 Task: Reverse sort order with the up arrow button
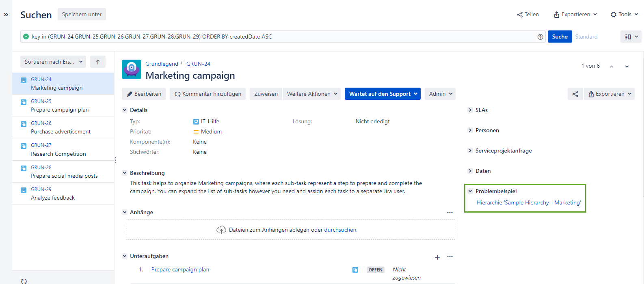point(98,62)
